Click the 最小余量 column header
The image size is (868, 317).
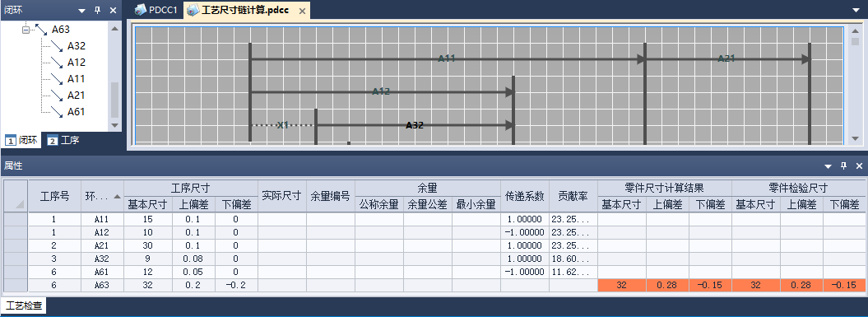(476, 204)
